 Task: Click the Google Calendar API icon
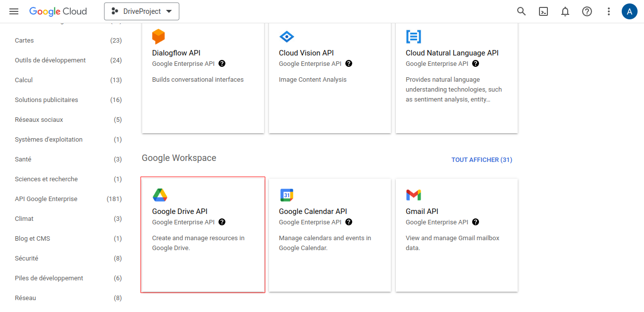287,195
